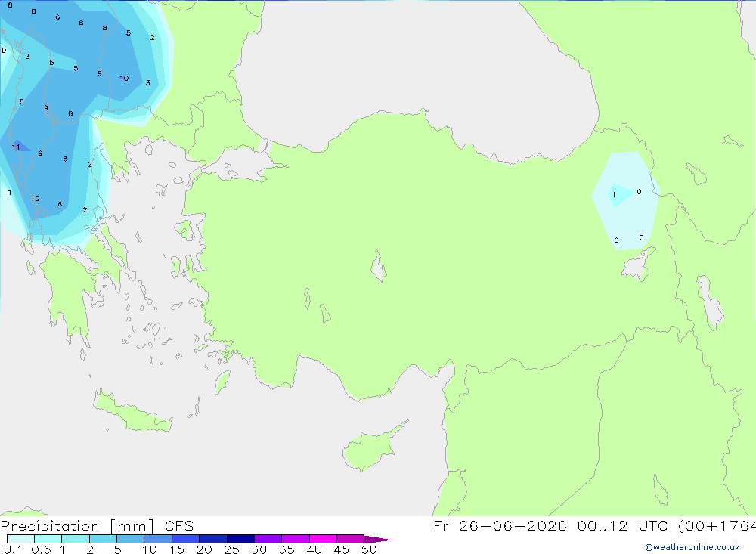Click the legend label '40'

[314, 549]
